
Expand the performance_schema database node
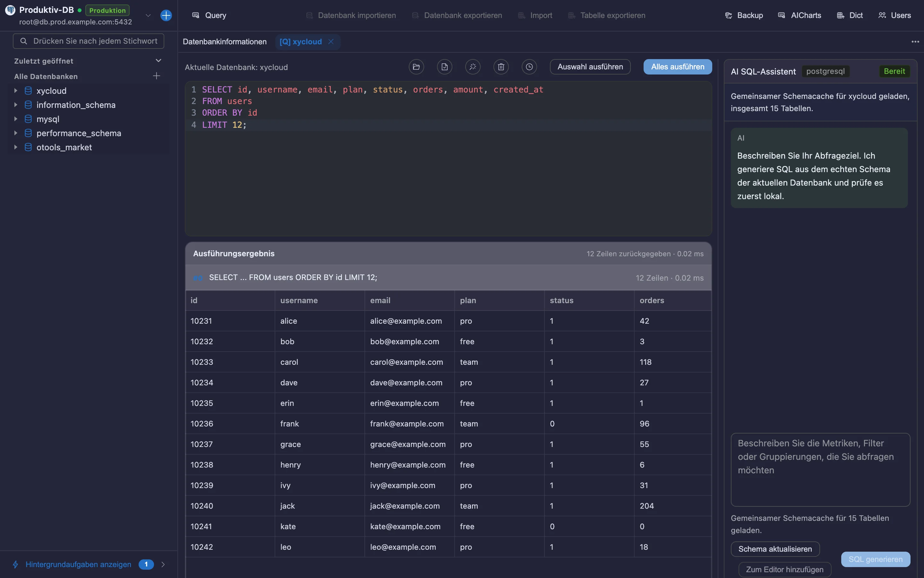pyautogui.click(x=16, y=133)
